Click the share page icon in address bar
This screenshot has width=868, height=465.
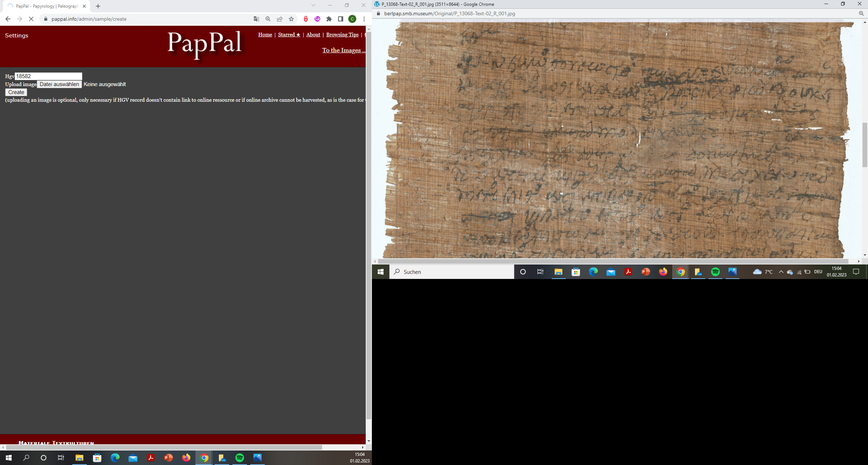[280, 19]
